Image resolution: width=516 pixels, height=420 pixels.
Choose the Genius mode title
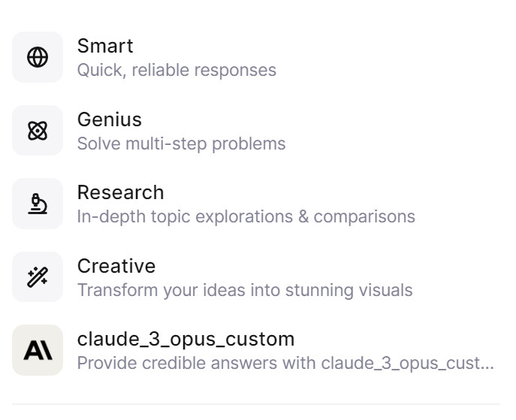pos(110,119)
